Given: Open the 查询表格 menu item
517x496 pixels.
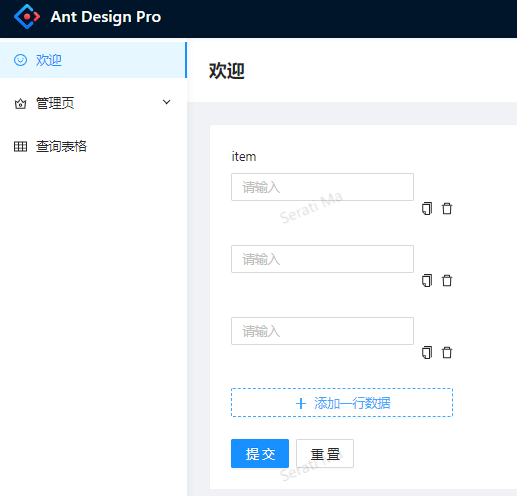Looking at the screenshot, I should [x=93, y=146].
